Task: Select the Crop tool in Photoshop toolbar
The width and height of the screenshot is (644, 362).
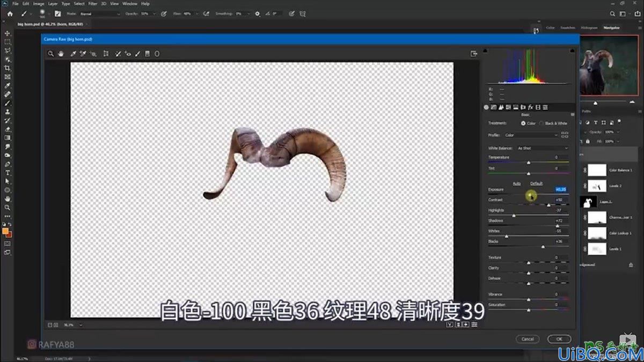Action: [8, 68]
